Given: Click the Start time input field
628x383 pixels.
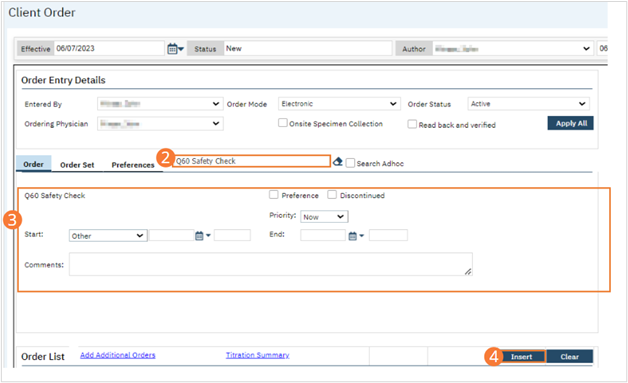Looking at the screenshot, I should pos(232,235).
